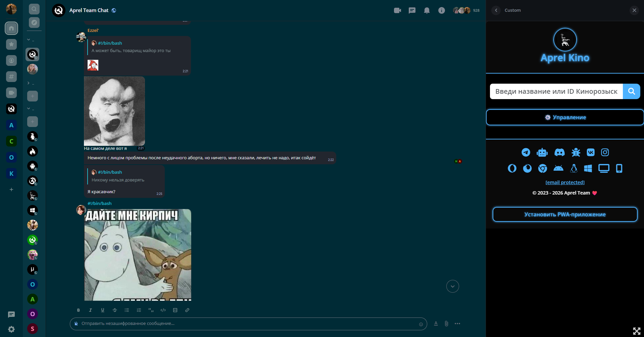This screenshot has width=644, height=337.
Task: Go to Home in the left sidebar
Action: [11, 28]
